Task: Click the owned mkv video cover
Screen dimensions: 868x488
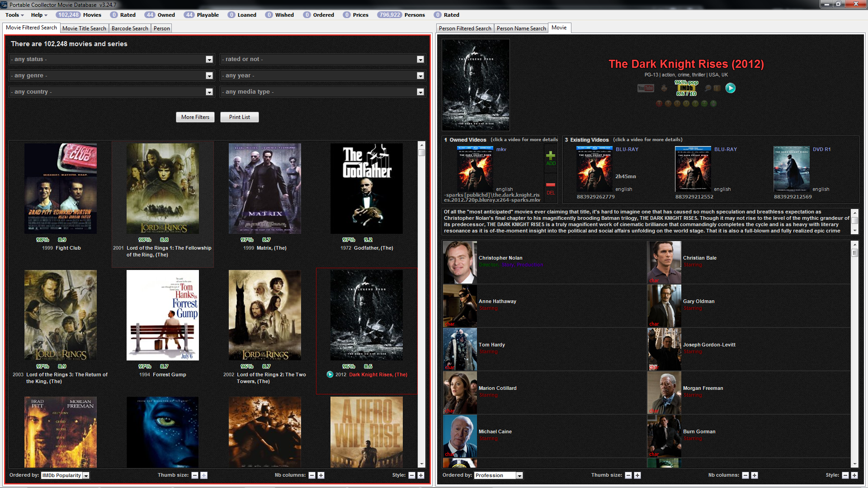Action: click(x=475, y=168)
